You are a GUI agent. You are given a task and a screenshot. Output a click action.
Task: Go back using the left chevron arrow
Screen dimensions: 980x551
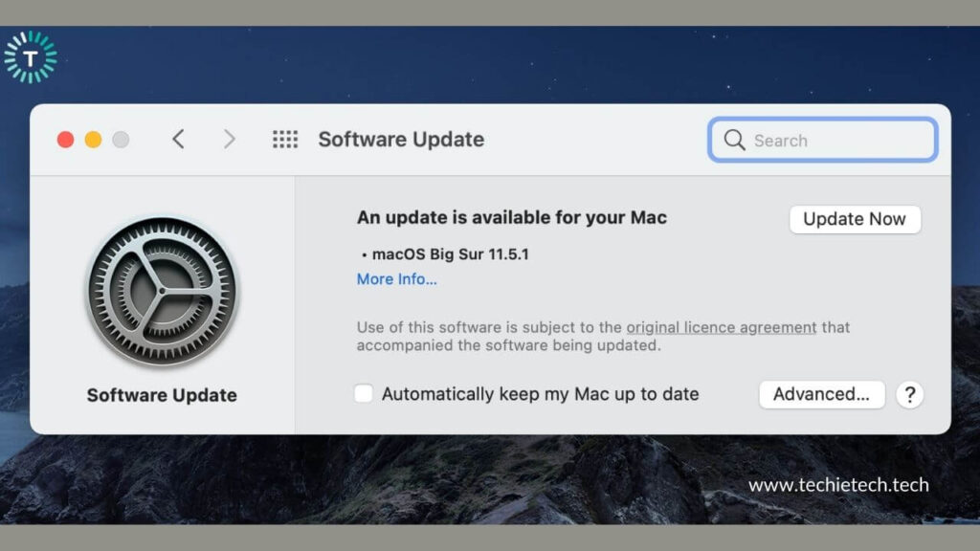coord(178,139)
